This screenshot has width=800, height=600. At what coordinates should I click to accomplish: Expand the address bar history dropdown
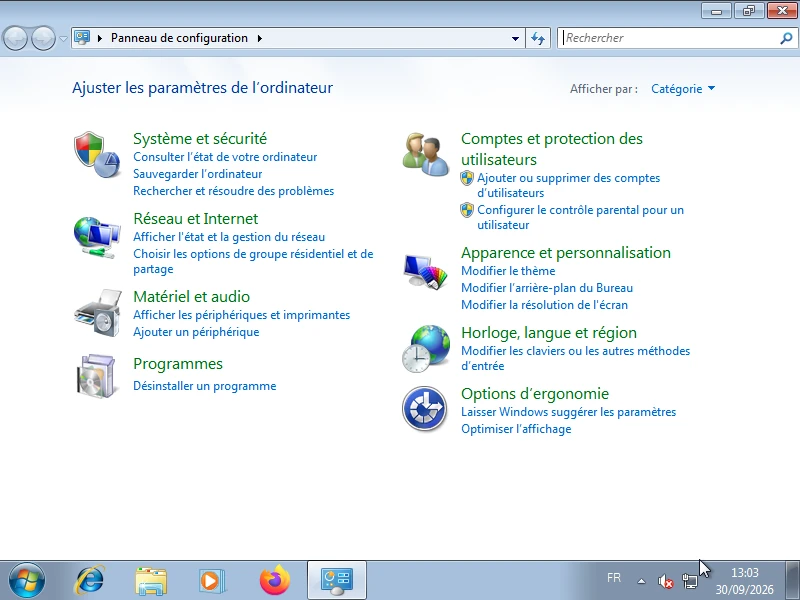(515, 38)
